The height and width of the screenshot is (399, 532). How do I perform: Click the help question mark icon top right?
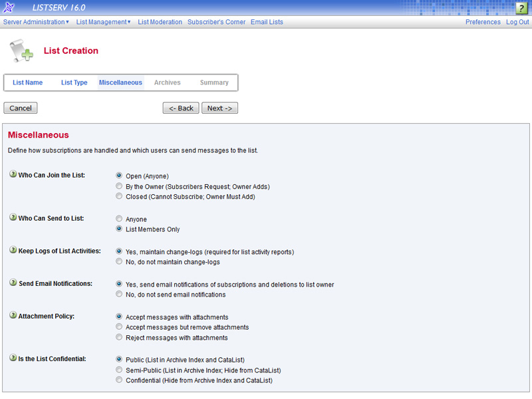[522, 8]
